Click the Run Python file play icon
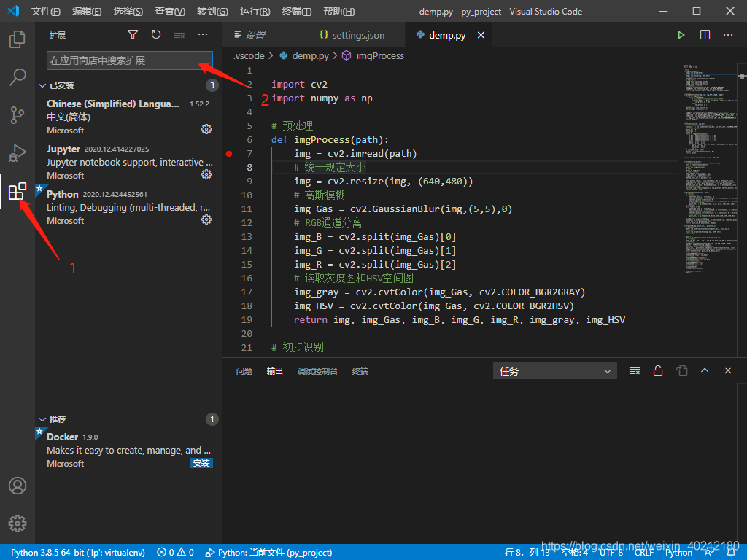Screen dimensions: 747x560 pyautogui.click(x=681, y=35)
